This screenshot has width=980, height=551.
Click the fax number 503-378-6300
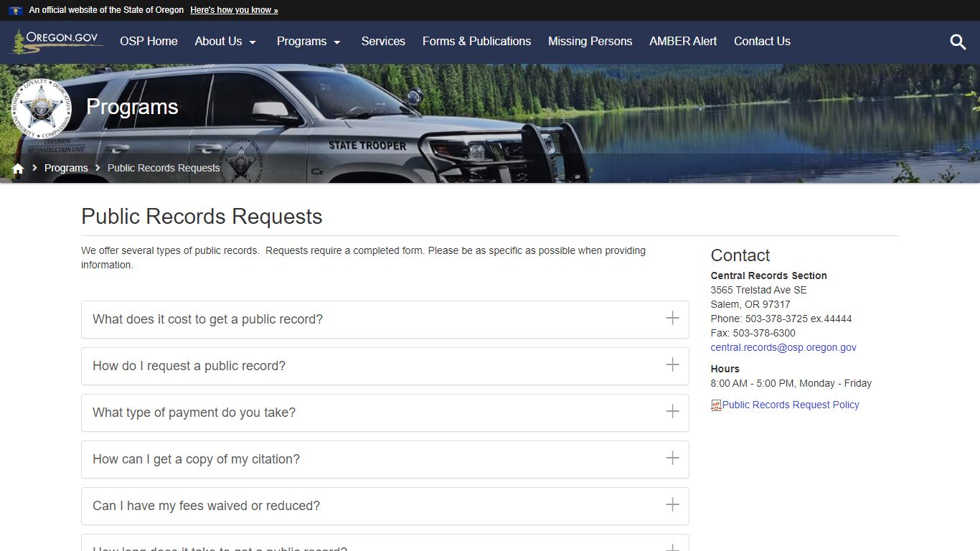(x=764, y=333)
